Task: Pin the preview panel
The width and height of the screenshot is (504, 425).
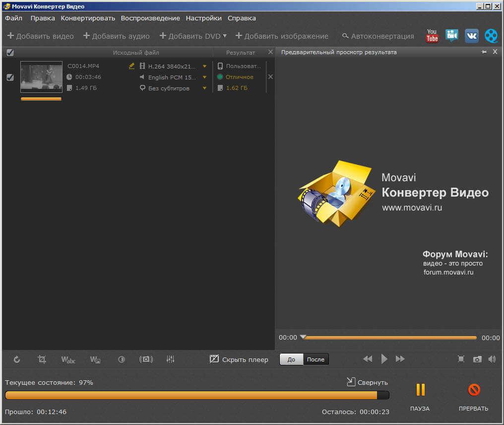Action: tap(484, 52)
